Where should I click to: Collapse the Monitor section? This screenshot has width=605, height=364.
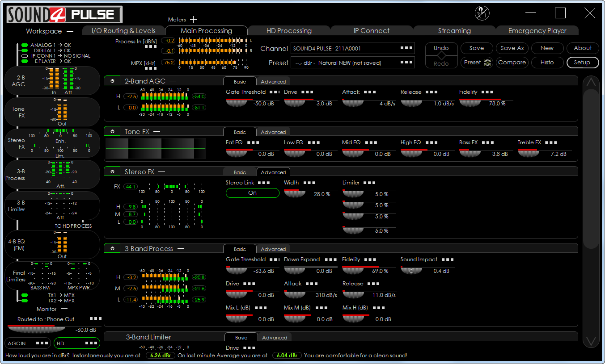[x=64, y=309]
